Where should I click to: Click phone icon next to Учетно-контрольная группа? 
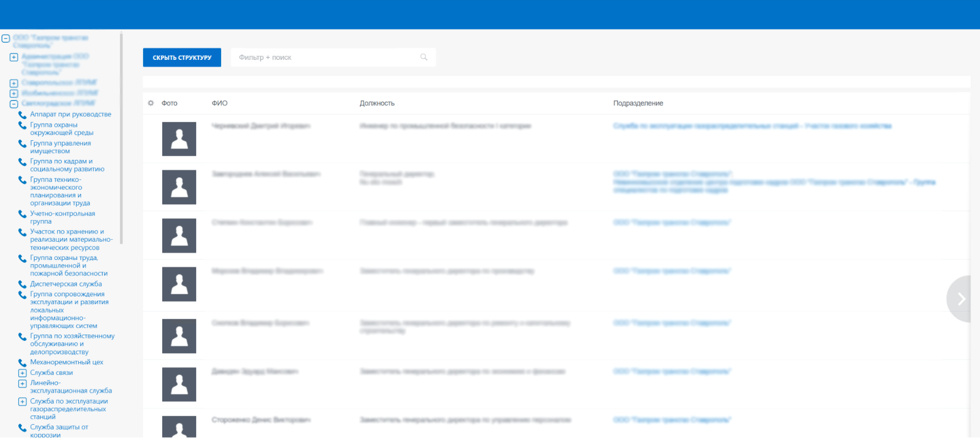(x=22, y=214)
